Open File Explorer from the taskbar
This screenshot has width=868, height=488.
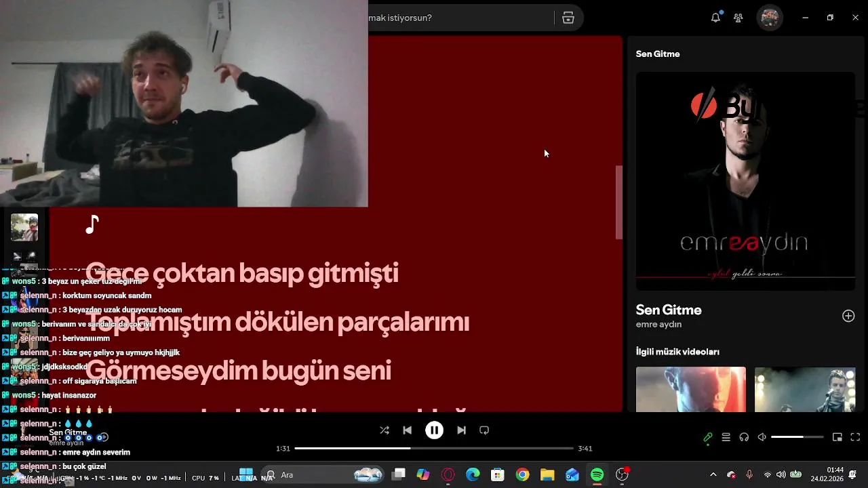547,475
